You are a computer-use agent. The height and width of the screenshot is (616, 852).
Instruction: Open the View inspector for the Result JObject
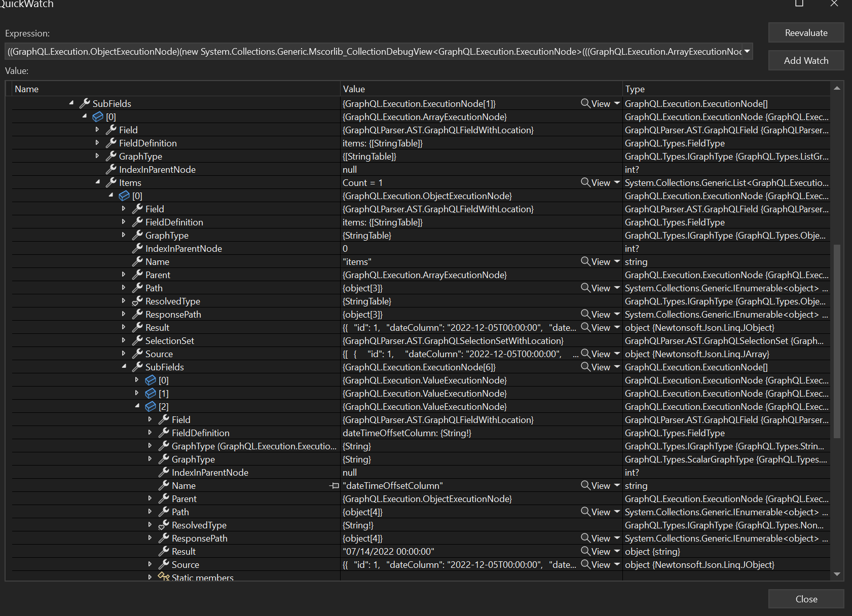click(585, 327)
